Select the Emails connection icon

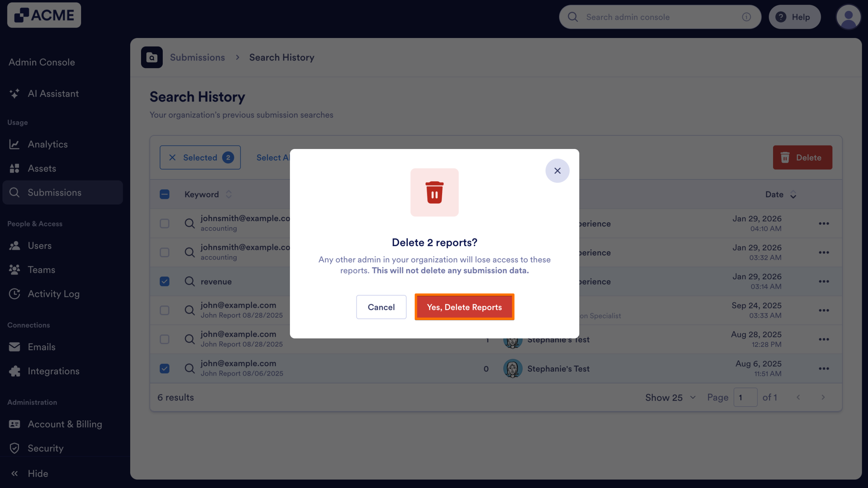click(x=15, y=347)
